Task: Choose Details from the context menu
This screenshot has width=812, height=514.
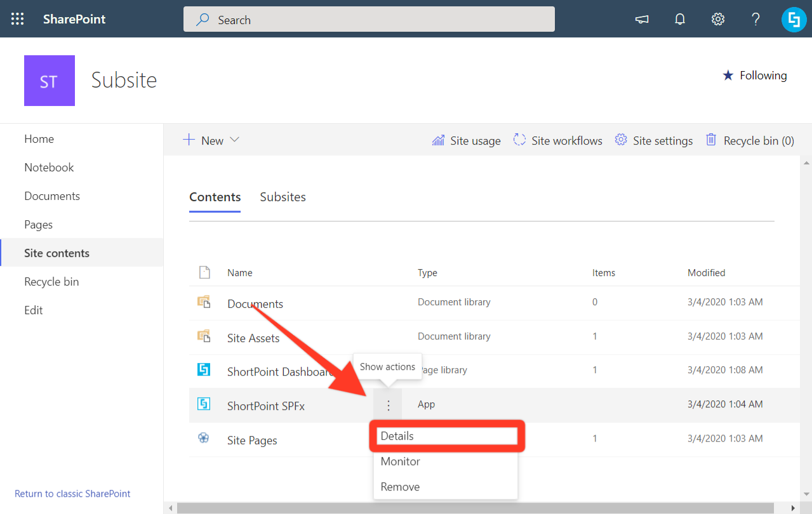Action: click(x=446, y=436)
